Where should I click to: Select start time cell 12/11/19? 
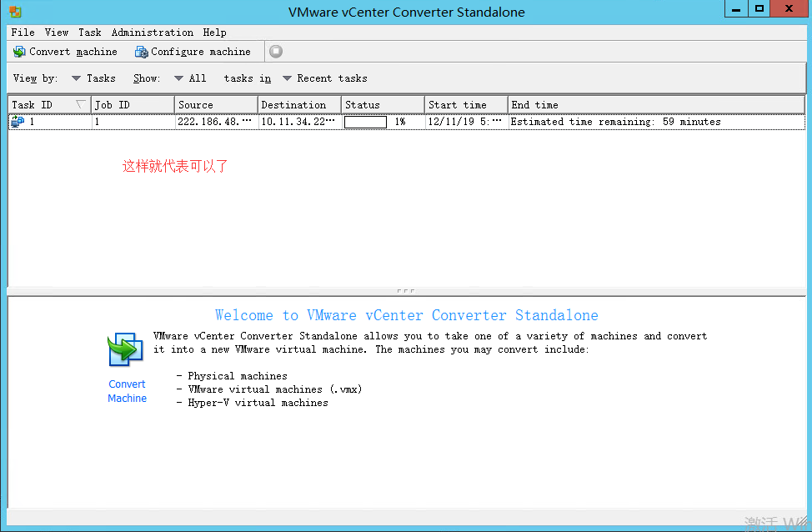[x=465, y=122]
